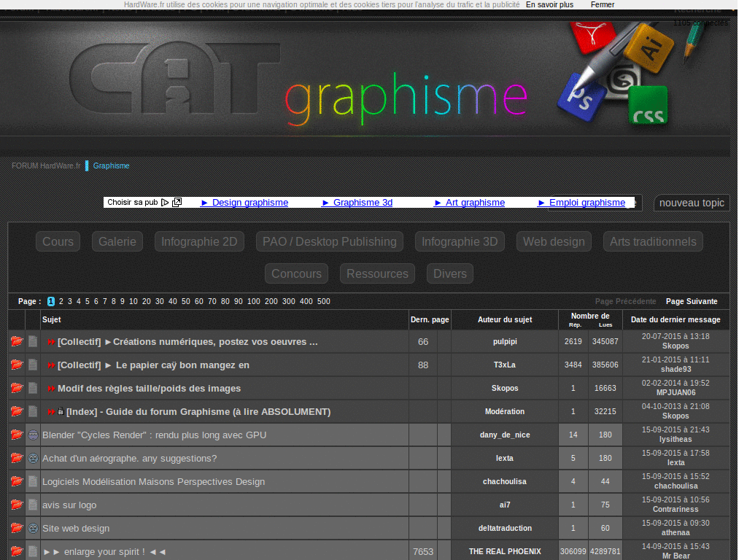Open last page 66 of Créations numériques topic
This screenshot has width=747, height=560.
[x=423, y=341]
